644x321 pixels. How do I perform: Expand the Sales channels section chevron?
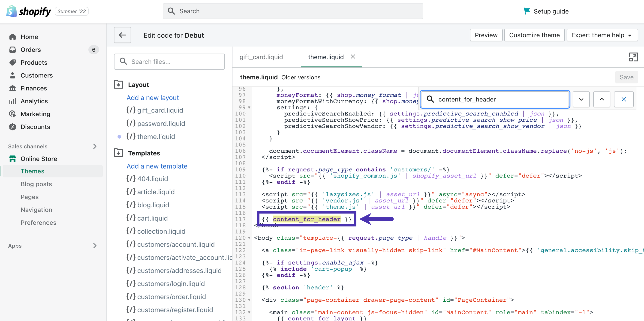(x=95, y=146)
